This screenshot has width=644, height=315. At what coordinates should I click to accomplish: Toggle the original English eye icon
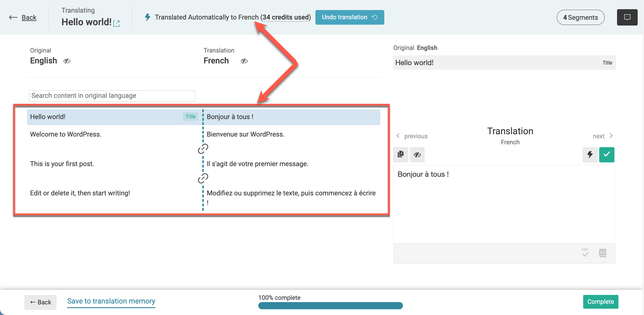(x=67, y=61)
